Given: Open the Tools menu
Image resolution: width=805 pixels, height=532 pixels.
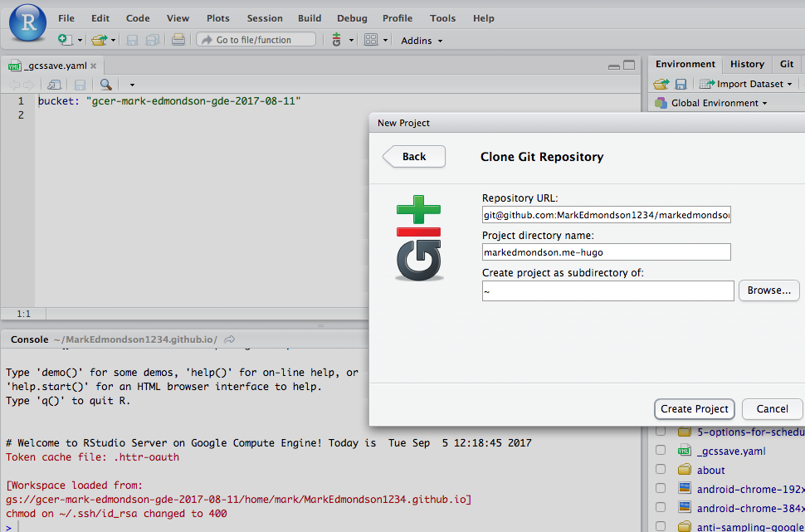Looking at the screenshot, I should coord(443,18).
